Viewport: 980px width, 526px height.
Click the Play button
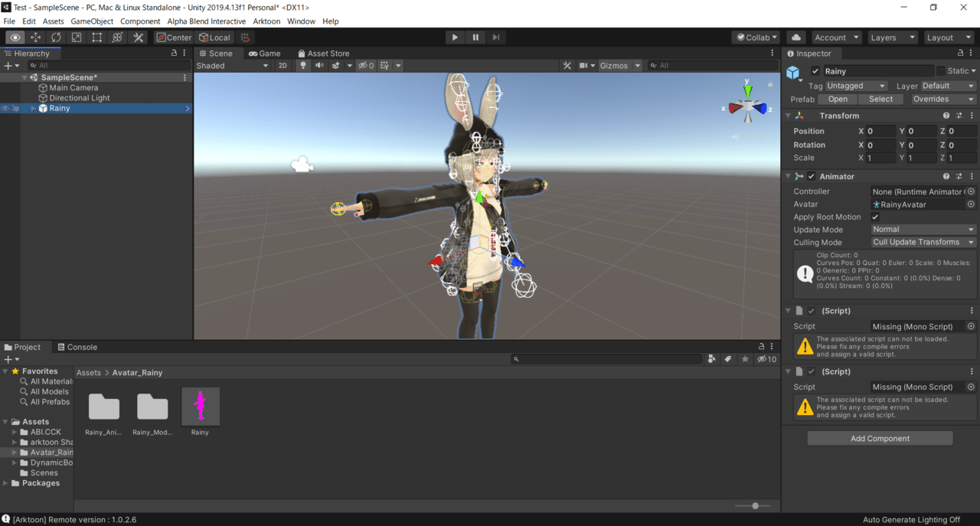coord(455,38)
